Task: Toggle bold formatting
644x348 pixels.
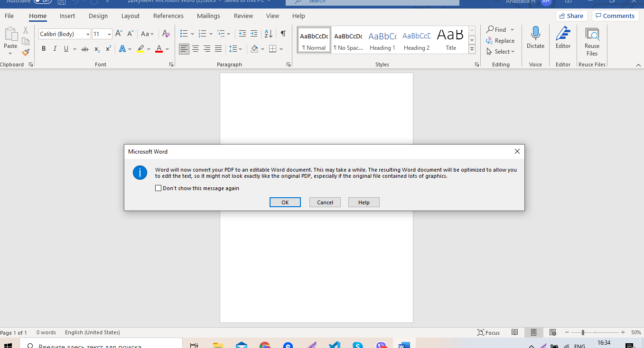Action: 43,48
